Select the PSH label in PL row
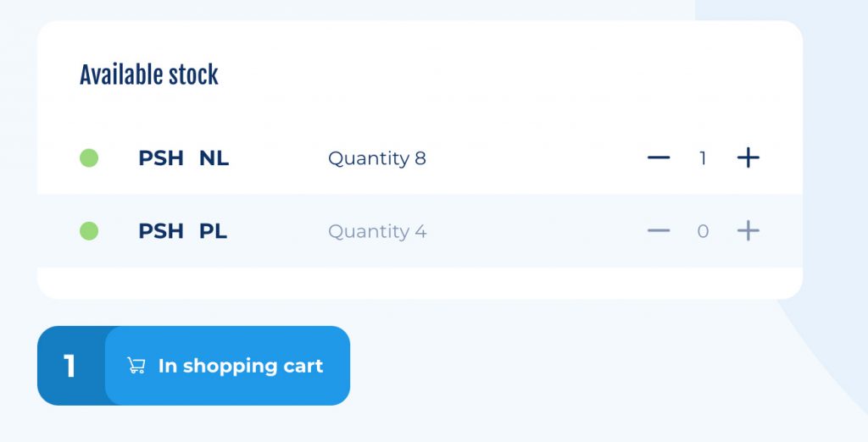Viewport: 868px width, 442px height. click(x=160, y=231)
